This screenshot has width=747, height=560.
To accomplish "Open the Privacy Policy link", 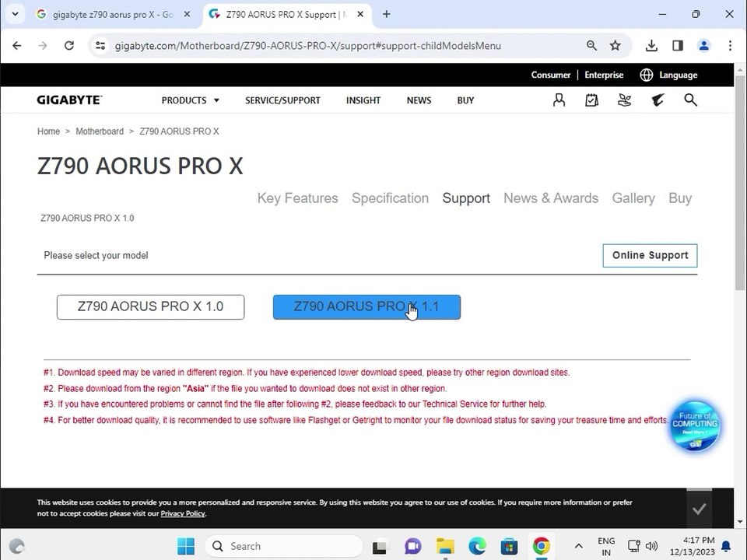I will coord(183,513).
